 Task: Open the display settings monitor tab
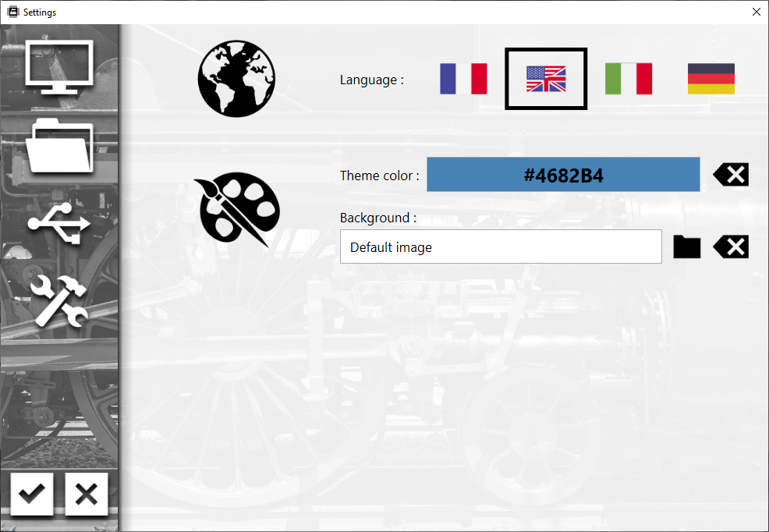(x=58, y=67)
